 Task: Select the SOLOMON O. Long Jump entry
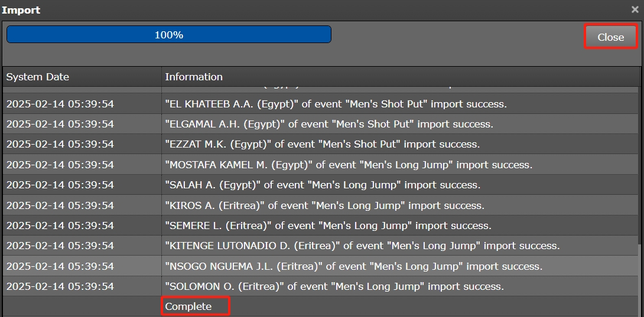[x=334, y=286]
